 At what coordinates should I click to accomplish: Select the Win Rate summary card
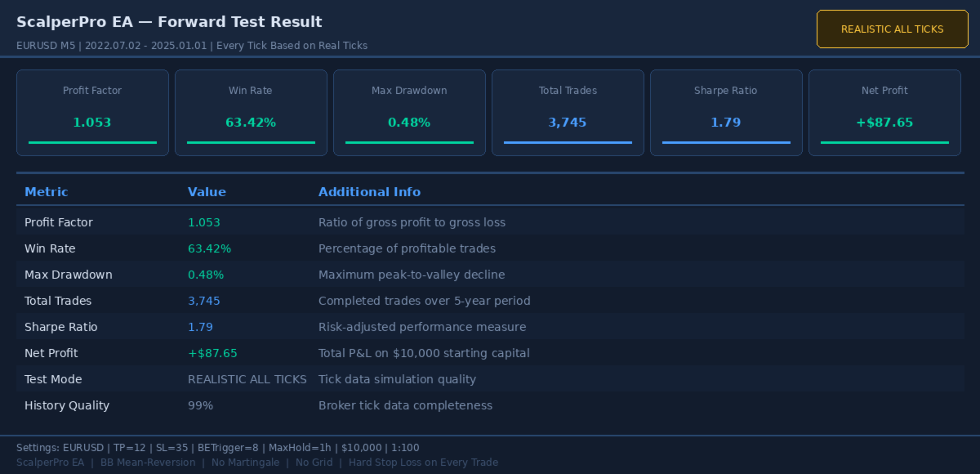coord(251,113)
